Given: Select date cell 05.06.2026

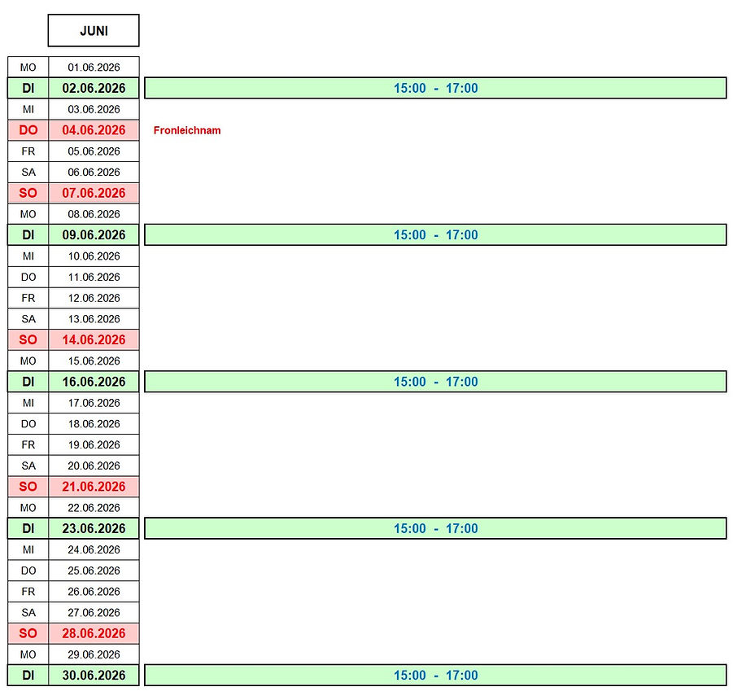Looking at the screenshot, I should [x=94, y=151].
